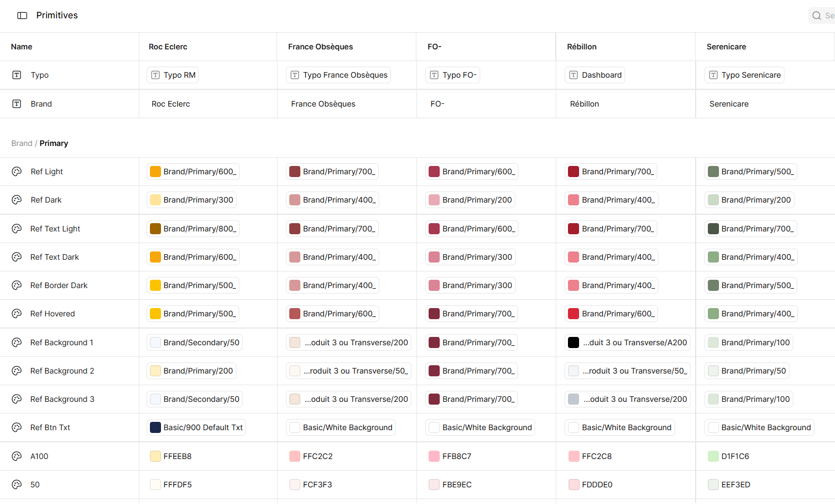Image resolution: width=835 pixels, height=504 pixels.
Task: Click the palette icon of row 50
Action: pyautogui.click(x=17, y=485)
